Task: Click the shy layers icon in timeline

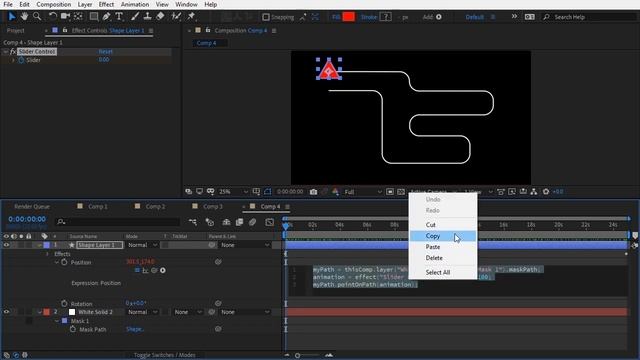Action: tap(226, 222)
